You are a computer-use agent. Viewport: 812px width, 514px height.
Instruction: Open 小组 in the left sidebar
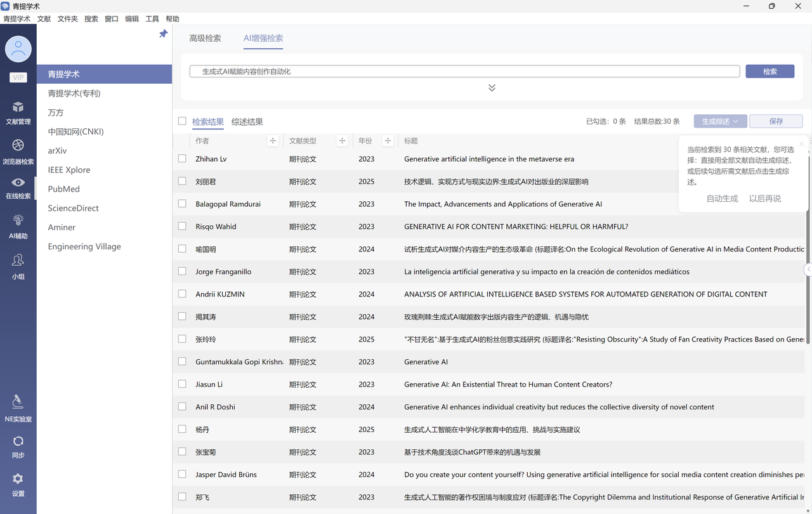18,267
